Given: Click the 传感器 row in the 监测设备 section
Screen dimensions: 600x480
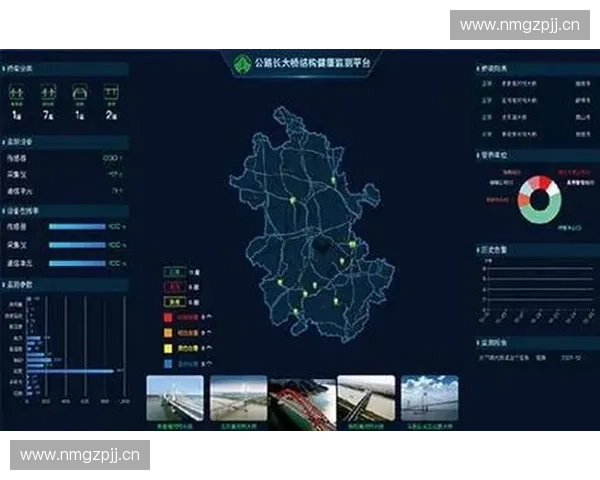Looking at the screenshot, I should 64,158.
